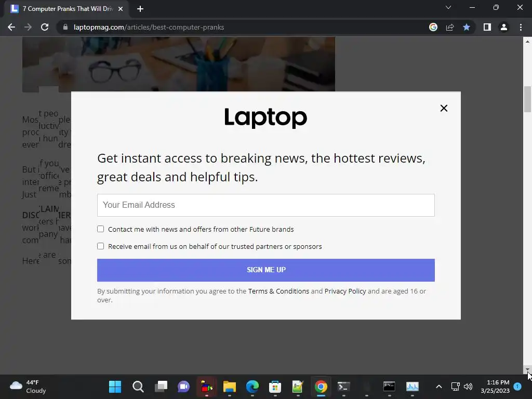
Task: View site information via lock icon
Action: [65, 27]
